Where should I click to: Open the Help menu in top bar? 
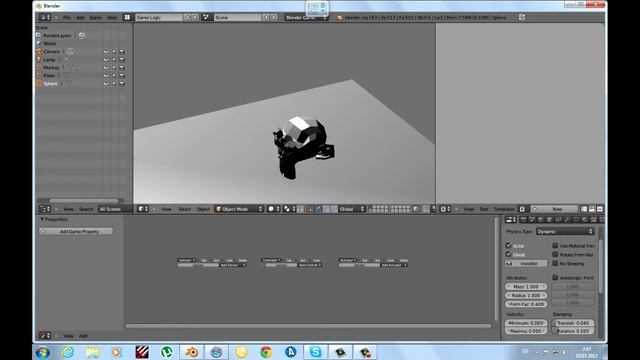click(112, 18)
